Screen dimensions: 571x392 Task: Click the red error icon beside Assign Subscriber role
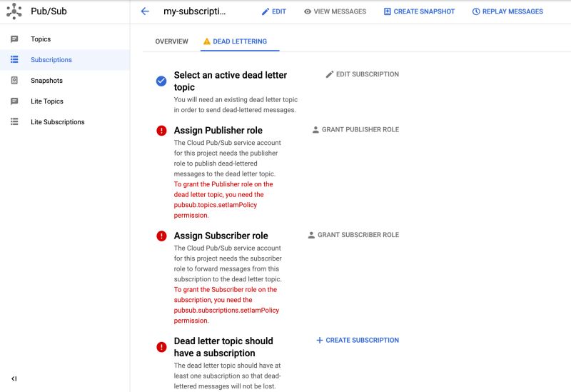click(161, 236)
